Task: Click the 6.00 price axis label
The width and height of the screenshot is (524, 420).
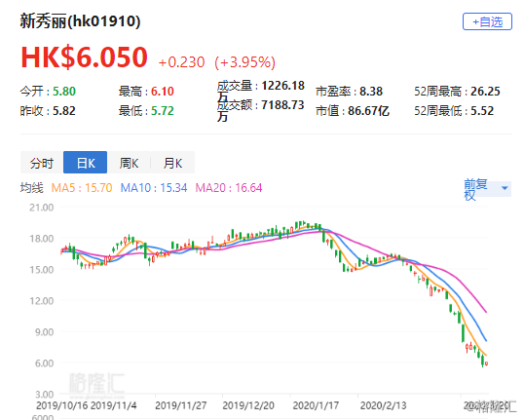Action: point(44,363)
